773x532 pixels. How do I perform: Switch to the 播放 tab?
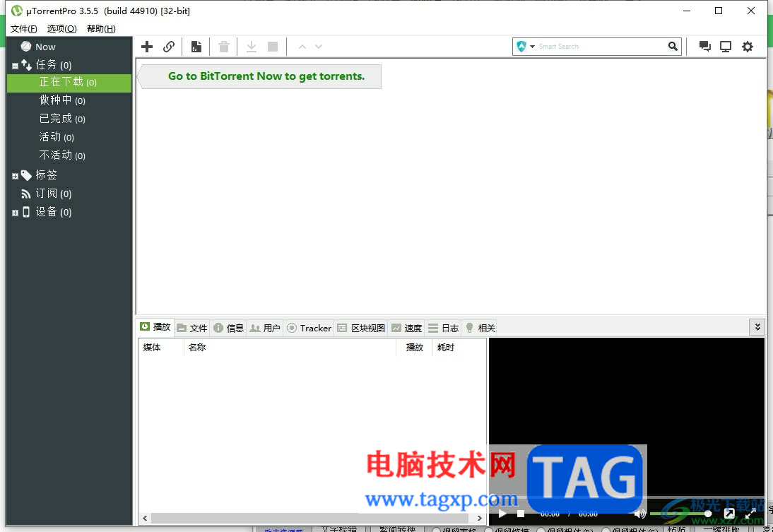(155, 327)
